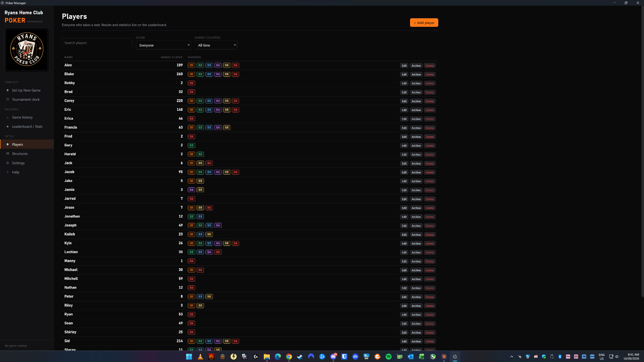
Task: Click the icon beside Structures in sidebar
Action: pos(8,154)
